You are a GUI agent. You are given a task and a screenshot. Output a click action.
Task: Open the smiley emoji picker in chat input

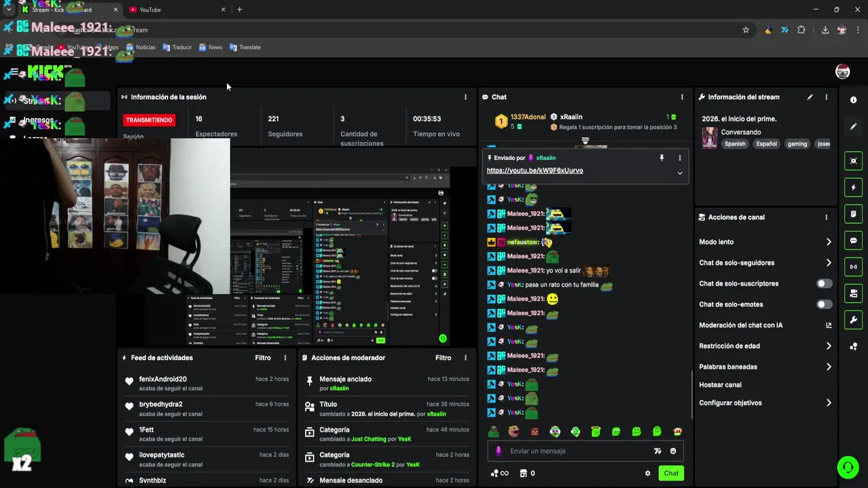point(673,451)
